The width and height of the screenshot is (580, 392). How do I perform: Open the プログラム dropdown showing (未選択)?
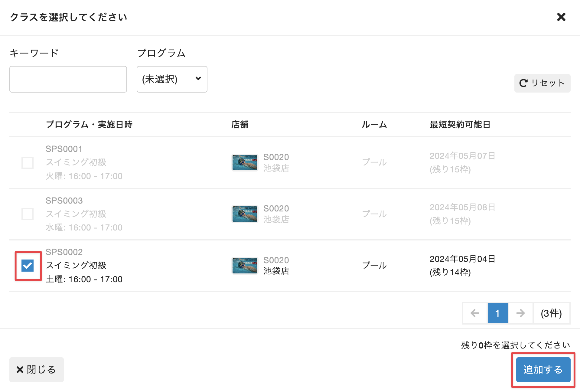click(x=172, y=79)
